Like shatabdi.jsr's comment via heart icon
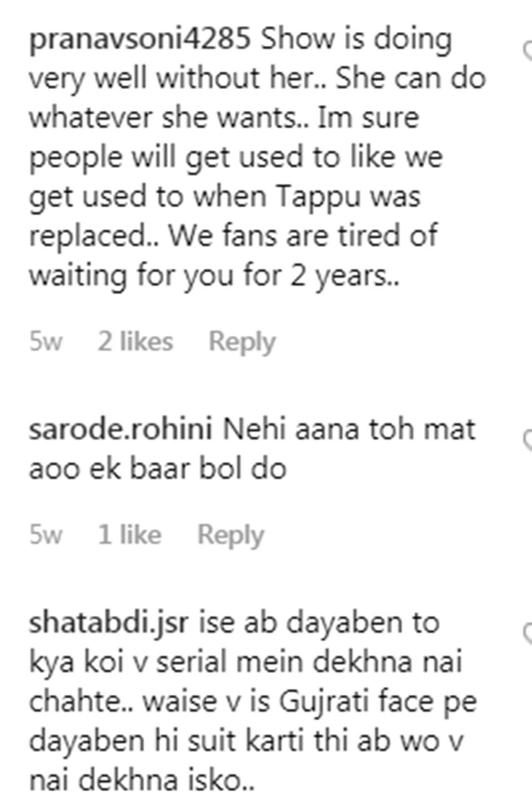This screenshot has height=793, width=532. click(528, 633)
